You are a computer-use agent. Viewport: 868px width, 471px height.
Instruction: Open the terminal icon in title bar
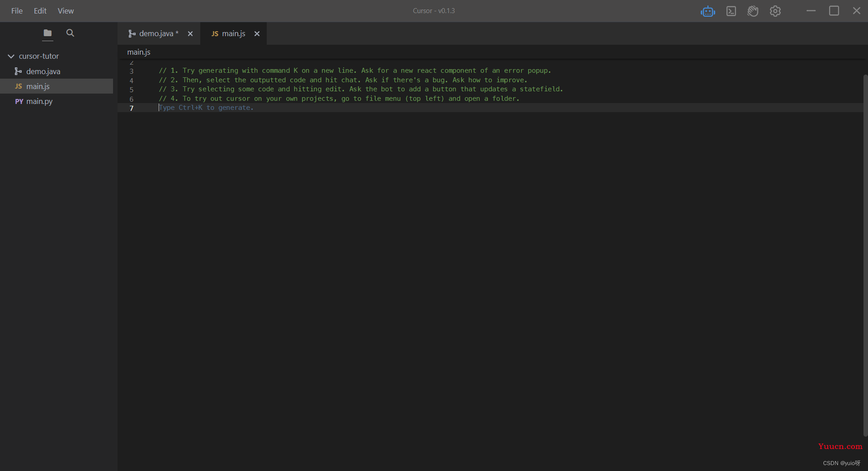tap(731, 11)
